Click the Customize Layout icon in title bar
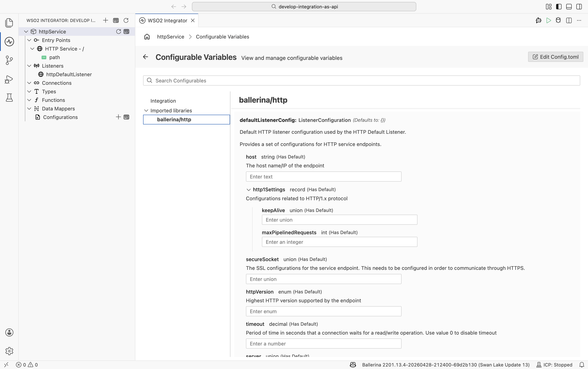The width and height of the screenshot is (588, 369). click(549, 7)
